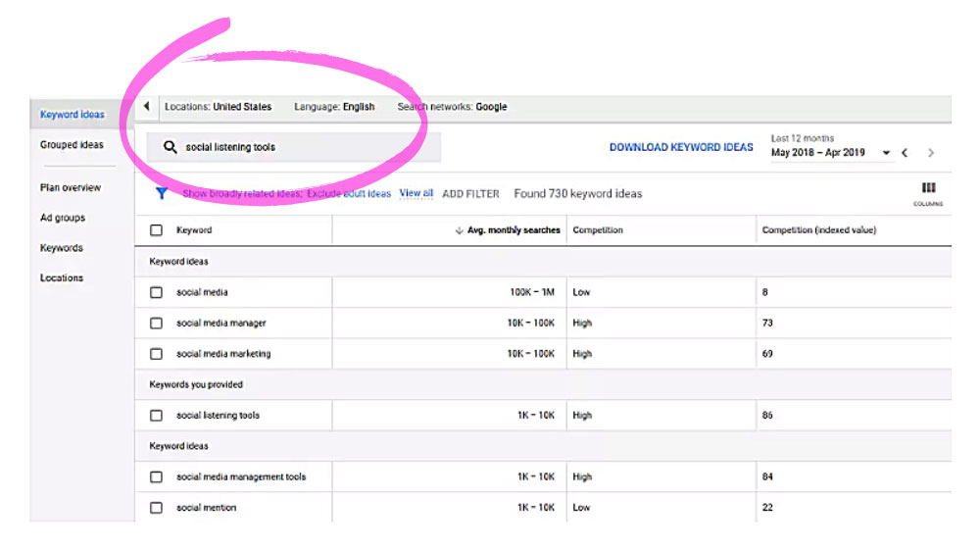The image size is (980, 550).
Task: Select the 'social listening tools' checkbox
Action: click(156, 416)
